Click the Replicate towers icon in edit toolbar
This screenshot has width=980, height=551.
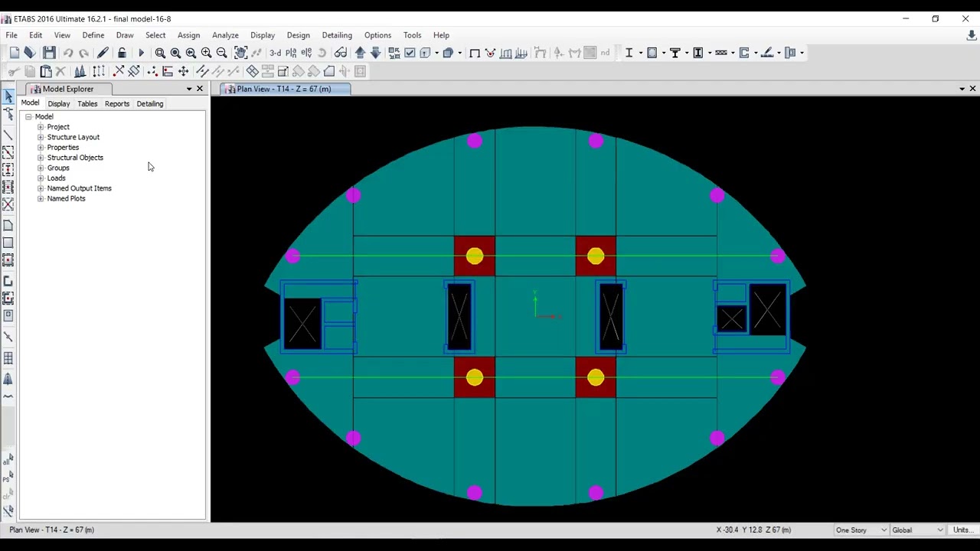80,71
